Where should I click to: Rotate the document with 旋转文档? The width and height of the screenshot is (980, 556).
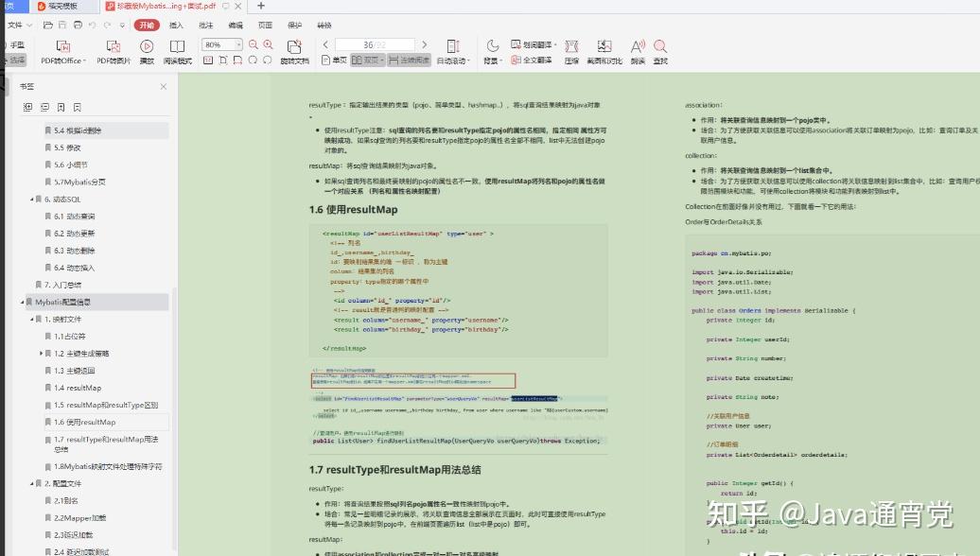tap(294, 52)
